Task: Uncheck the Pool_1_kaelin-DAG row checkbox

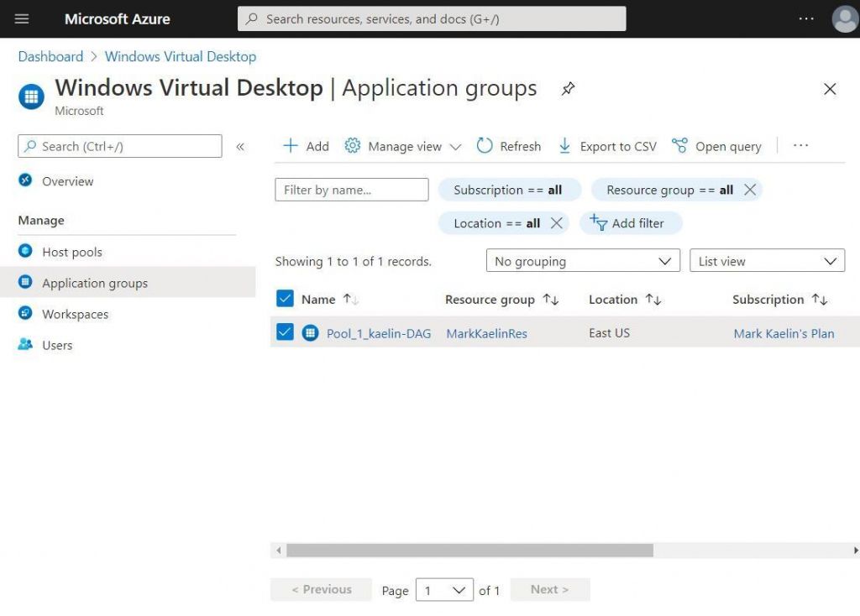Action: [284, 331]
